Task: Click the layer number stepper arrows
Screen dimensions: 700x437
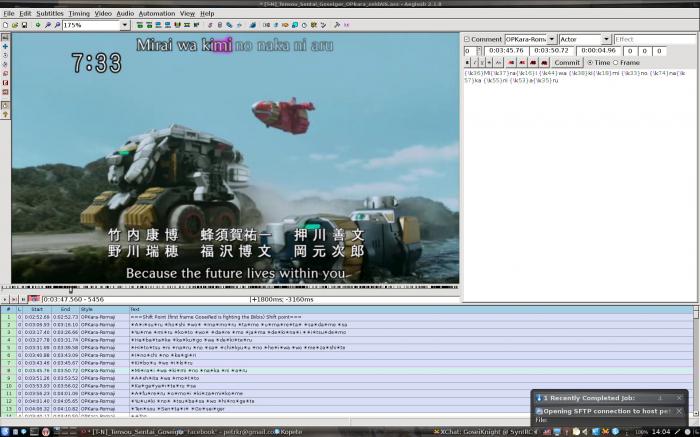Action: tap(479, 51)
